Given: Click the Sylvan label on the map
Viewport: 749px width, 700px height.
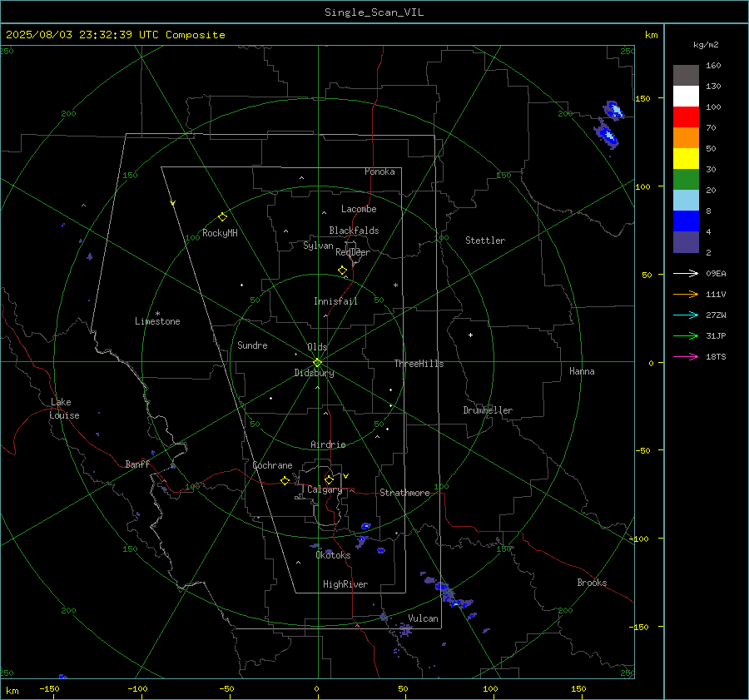Looking at the screenshot, I should 318,246.
